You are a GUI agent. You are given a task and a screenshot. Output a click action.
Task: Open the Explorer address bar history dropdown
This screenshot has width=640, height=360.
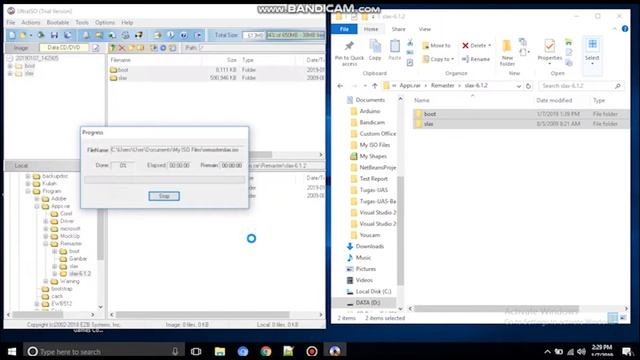tap(518, 86)
